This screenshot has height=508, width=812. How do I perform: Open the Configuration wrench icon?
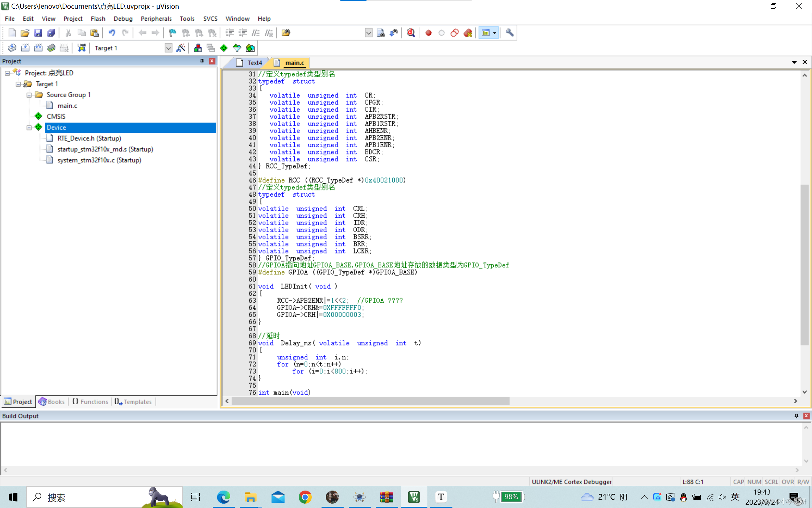[509, 33]
